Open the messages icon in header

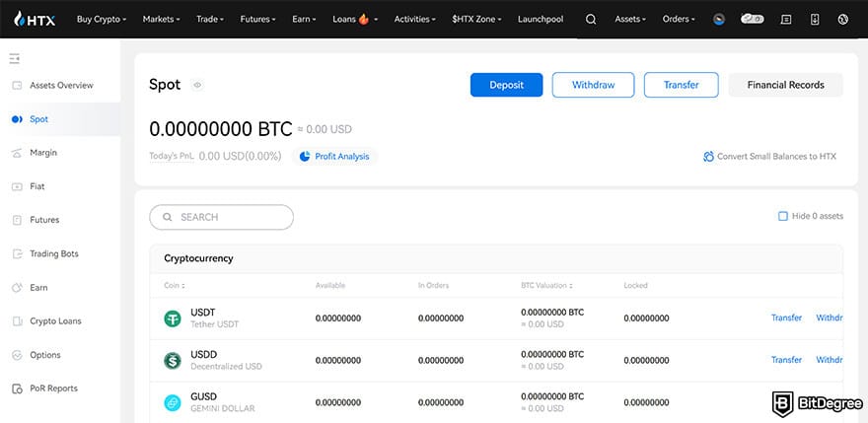pyautogui.click(x=785, y=20)
